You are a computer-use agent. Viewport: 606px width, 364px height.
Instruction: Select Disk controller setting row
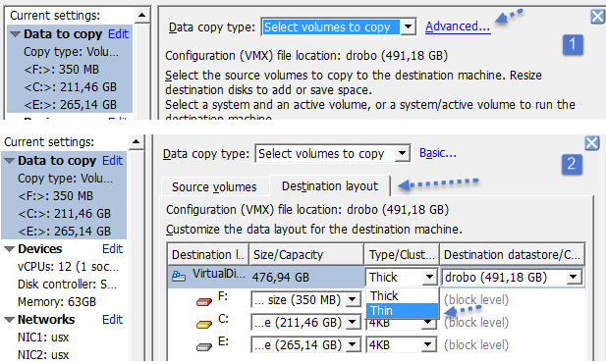[68, 285]
